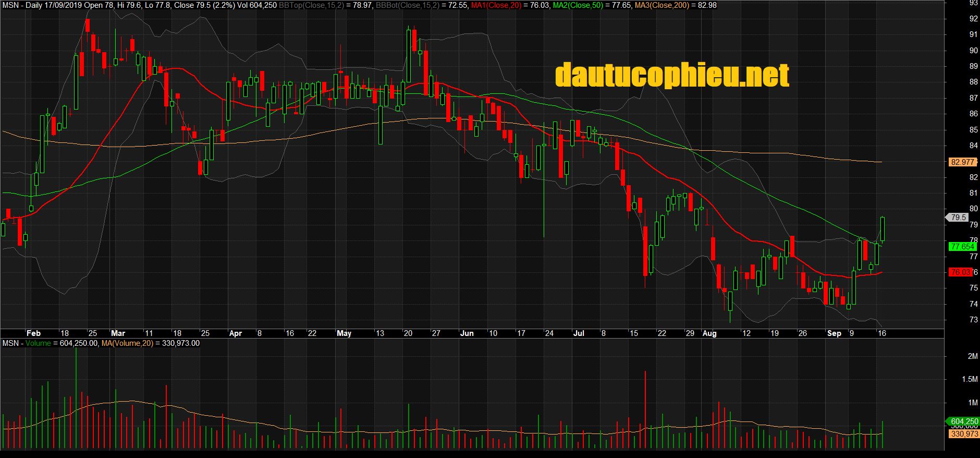Viewport: 980px width, 458px height.
Task: Click the Feb label on date axis
Action: point(33,333)
